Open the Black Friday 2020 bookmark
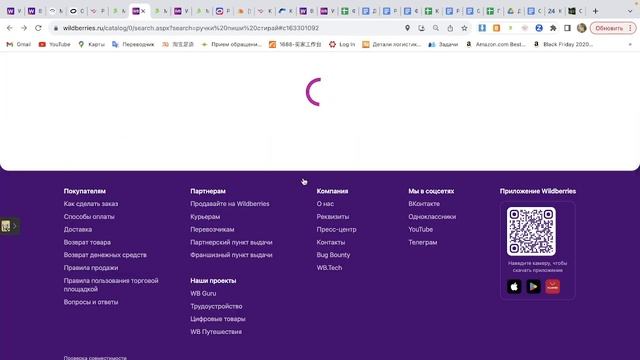This screenshot has height=360, width=640. 564,44
